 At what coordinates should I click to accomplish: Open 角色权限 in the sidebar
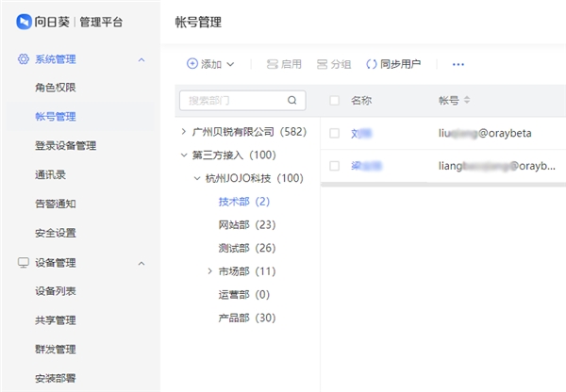click(56, 88)
